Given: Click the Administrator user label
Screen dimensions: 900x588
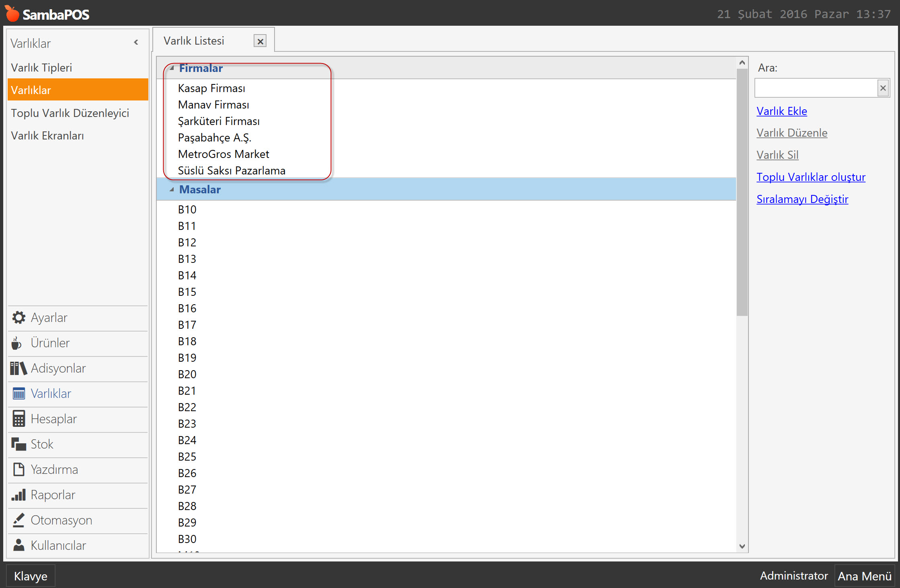Looking at the screenshot, I should coord(794,576).
